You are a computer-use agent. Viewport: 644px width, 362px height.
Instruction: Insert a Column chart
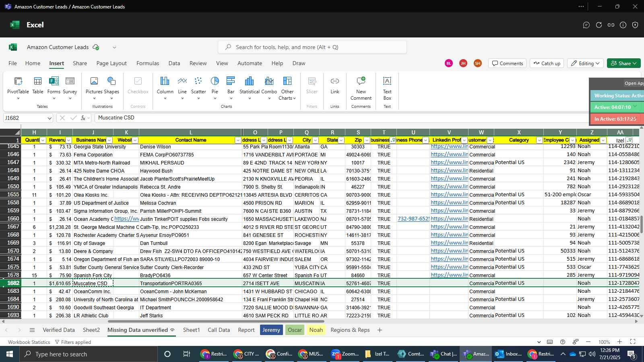[x=165, y=88]
